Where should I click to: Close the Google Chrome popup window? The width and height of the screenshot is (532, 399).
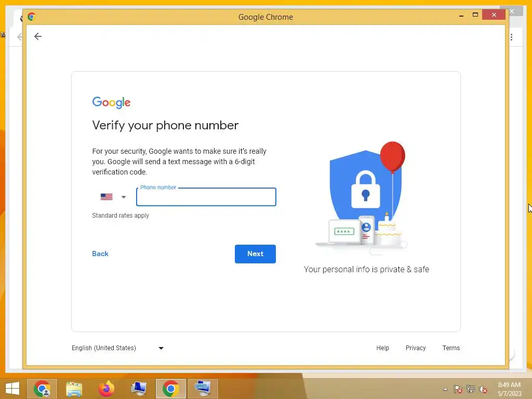(494, 15)
